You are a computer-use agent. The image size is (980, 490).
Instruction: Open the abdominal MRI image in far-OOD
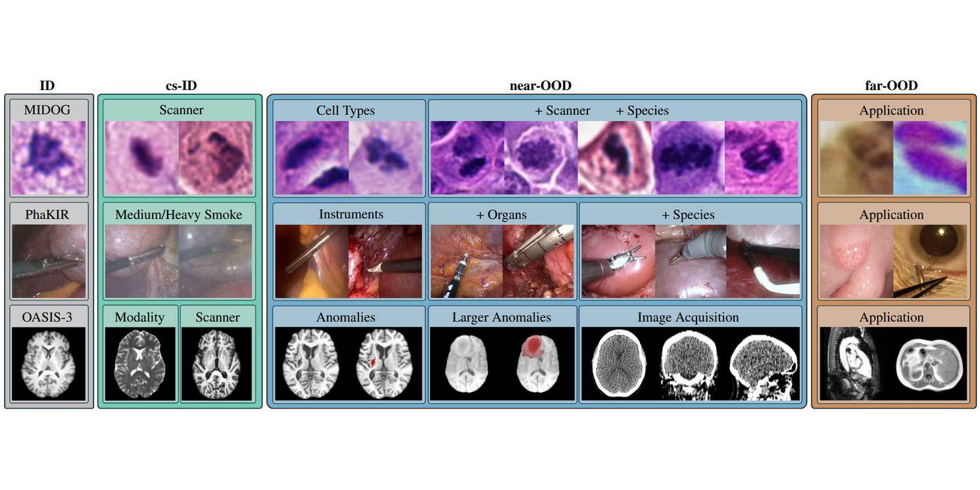(x=930, y=364)
